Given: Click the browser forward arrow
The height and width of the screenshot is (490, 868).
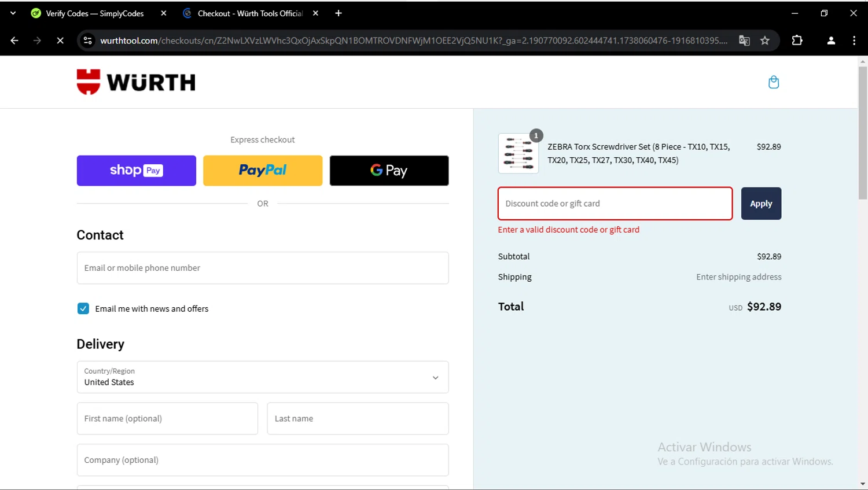Looking at the screenshot, I should click(37, 40).
